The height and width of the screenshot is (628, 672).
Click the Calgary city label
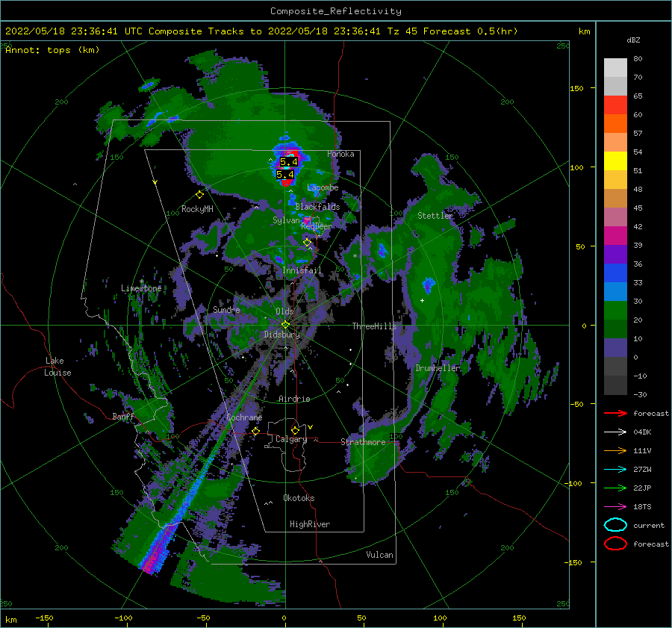(291, 439)
